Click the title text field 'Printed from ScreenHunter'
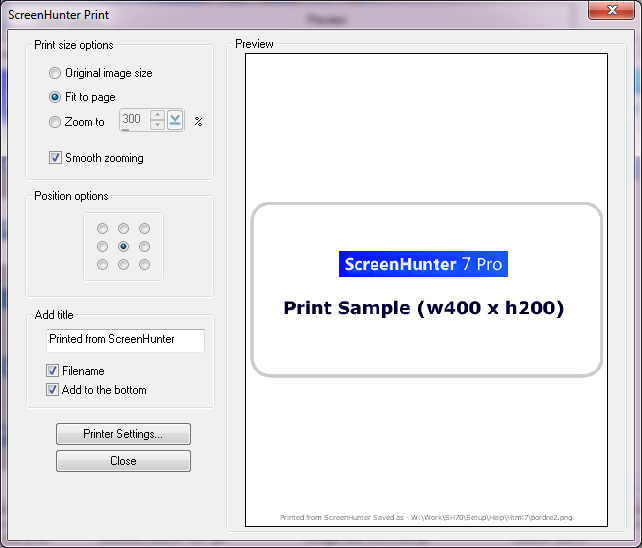The height and width of the screenshot is (548, 642). pyautogui.click(x=125, y=340)
